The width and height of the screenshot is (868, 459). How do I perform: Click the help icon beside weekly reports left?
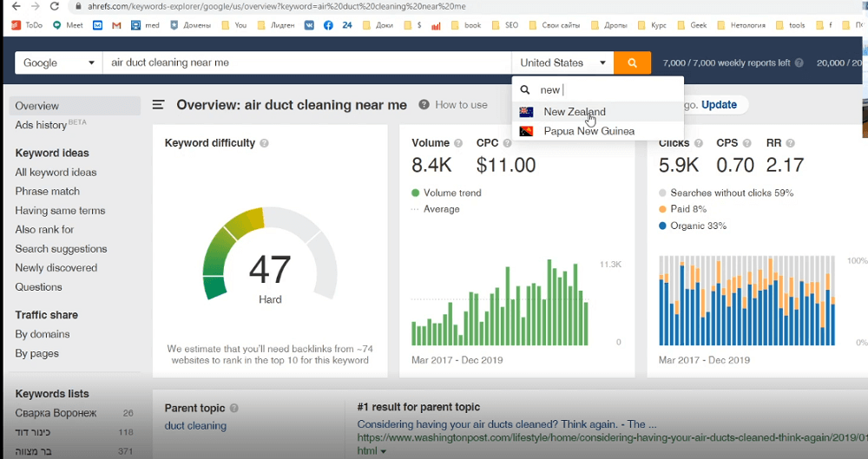click(x=799, y=62)
